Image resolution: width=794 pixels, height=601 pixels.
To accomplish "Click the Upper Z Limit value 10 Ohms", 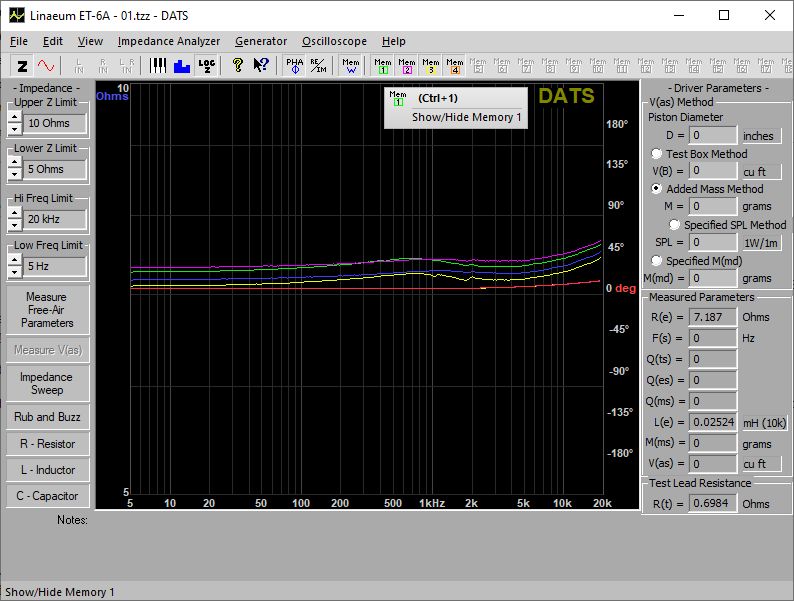I will point(55,123).
